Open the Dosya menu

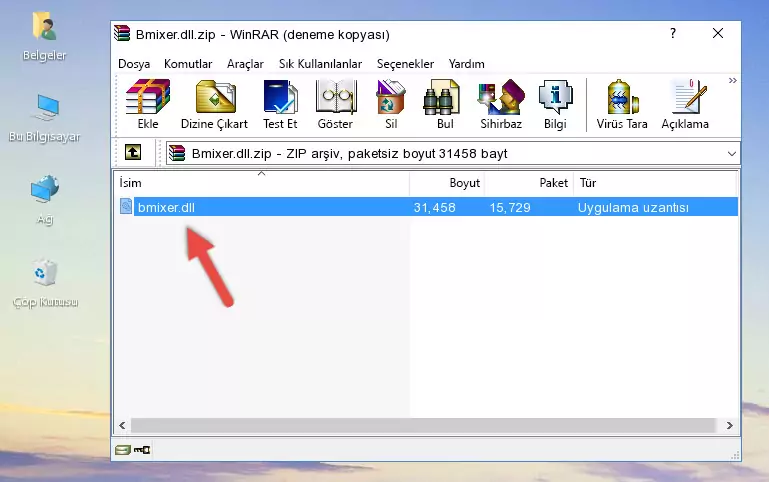[134, 64]
